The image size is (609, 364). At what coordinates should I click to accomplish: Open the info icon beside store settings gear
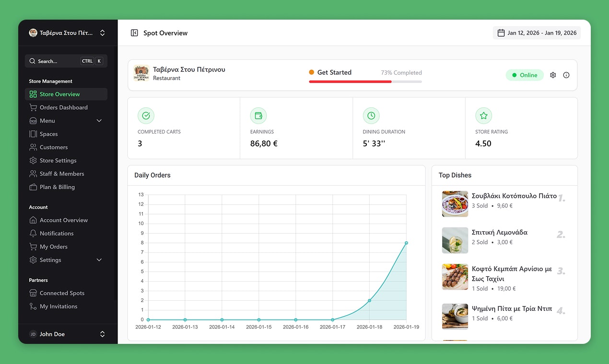(566, 75)
